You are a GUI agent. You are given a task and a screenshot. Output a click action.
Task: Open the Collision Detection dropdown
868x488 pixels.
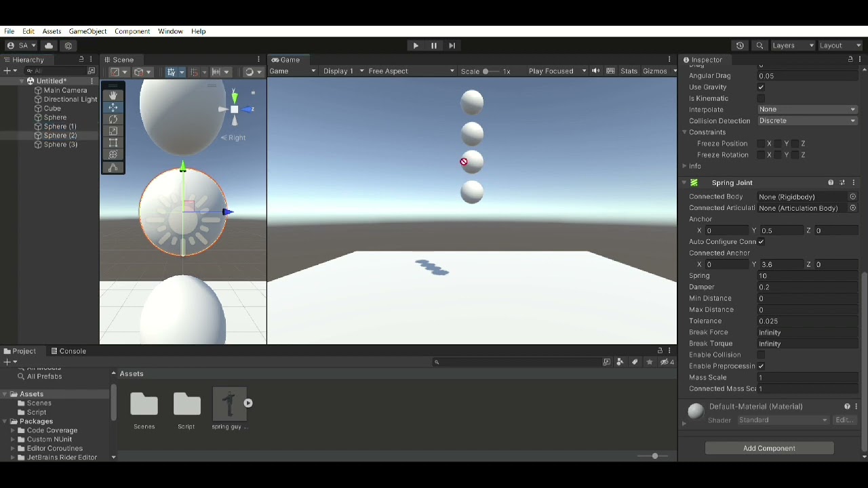(x=807, y=121)
